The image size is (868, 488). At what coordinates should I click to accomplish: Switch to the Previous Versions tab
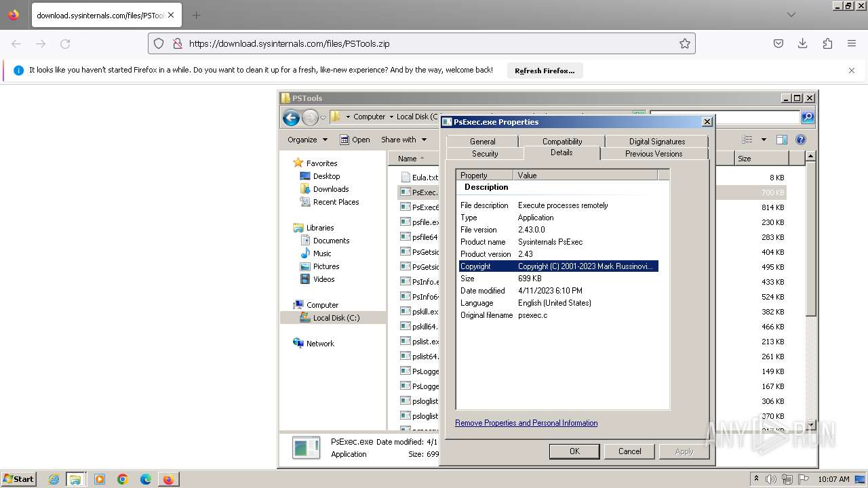click(654, 154)
